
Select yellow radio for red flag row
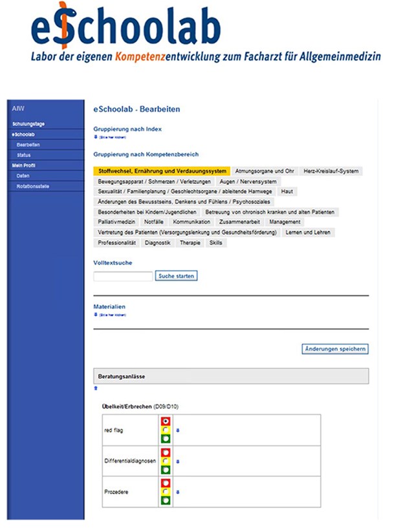[x=166, y=430]
